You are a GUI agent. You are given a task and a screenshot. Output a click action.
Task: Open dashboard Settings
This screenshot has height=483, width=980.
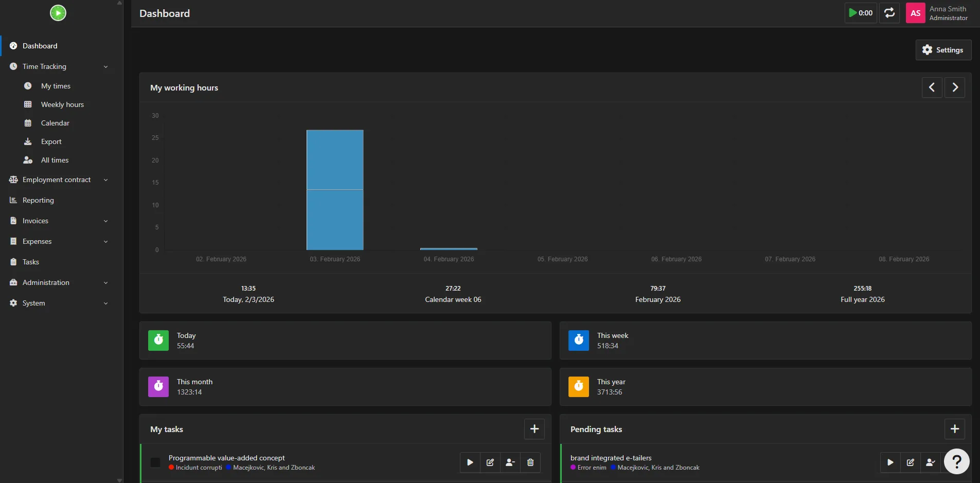coord(943,50)
